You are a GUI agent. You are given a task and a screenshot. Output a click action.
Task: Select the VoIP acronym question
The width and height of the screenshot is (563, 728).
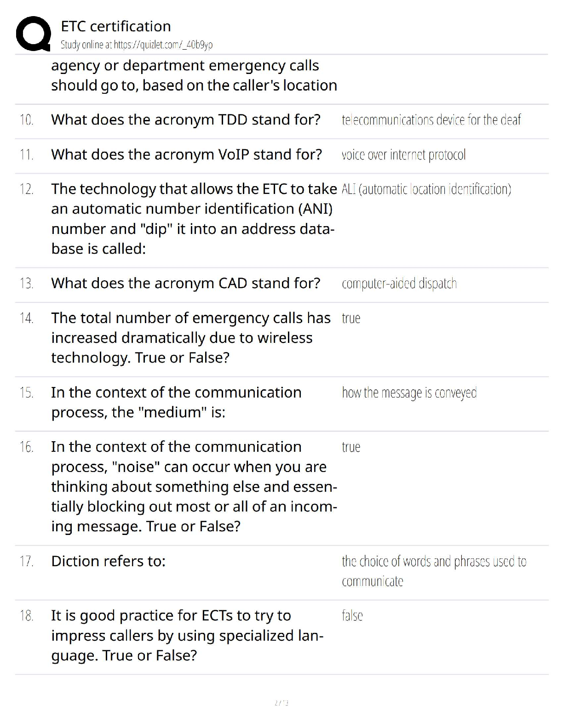click(x=187, y=154)
